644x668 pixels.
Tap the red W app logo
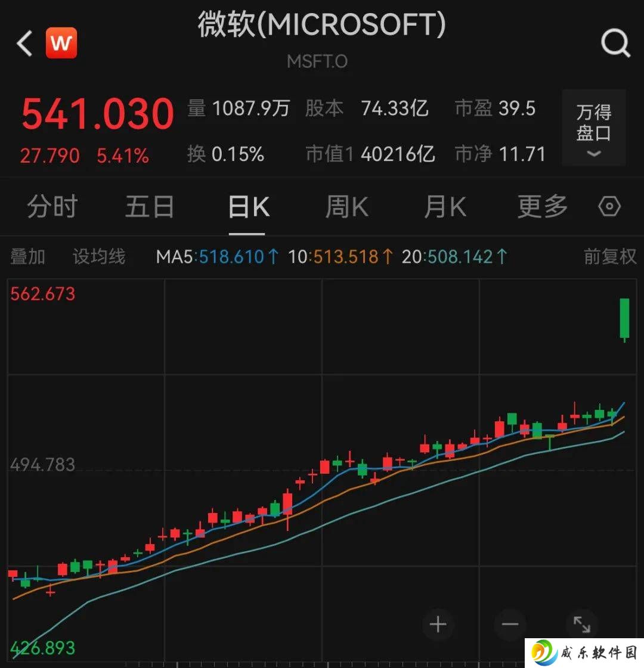click(x=61, y=42)
